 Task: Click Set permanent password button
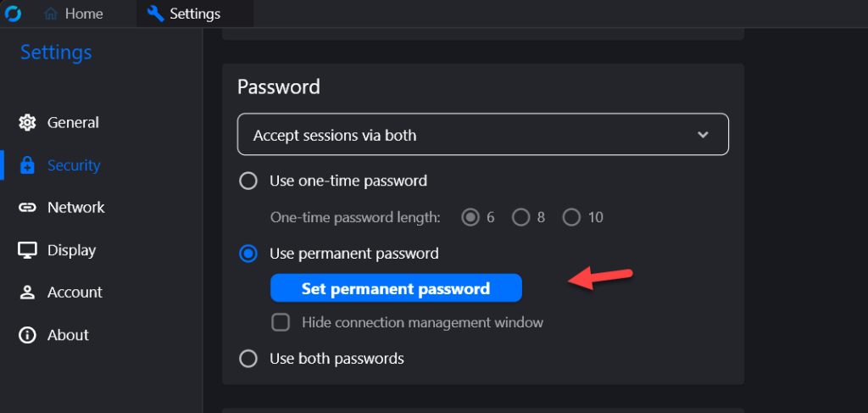click(396, 288)
